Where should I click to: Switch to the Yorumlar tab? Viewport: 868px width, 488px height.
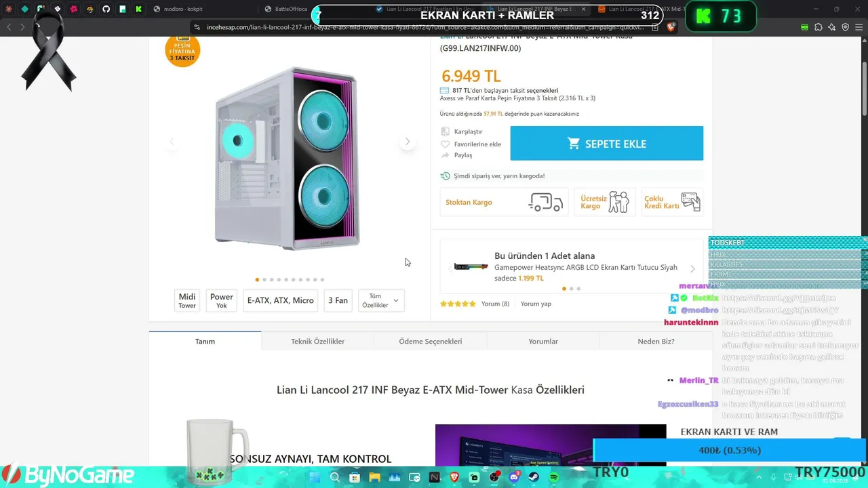click(x=543, y=341)
